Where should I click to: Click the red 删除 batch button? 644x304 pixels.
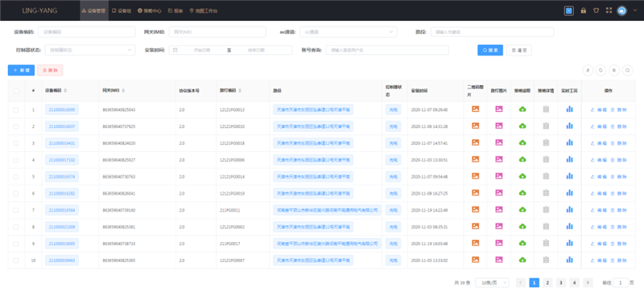[50, 70]
